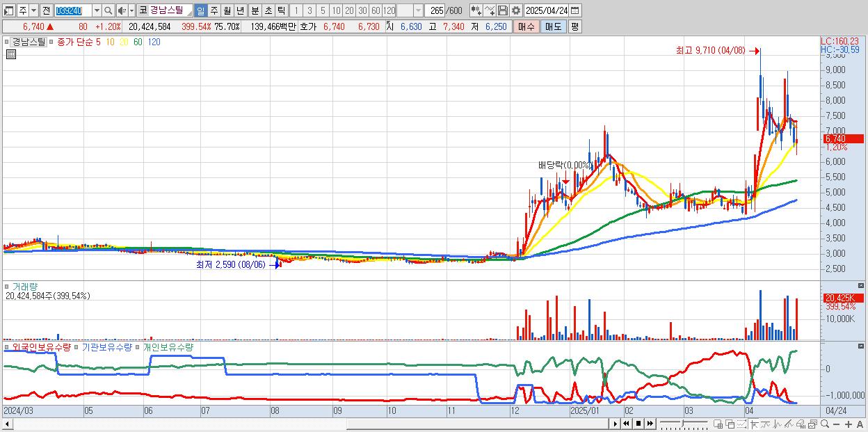The height and width of the screenshot is (432, 868).
Task: Select the daily (일) period toggle
Action: (200, 10)
